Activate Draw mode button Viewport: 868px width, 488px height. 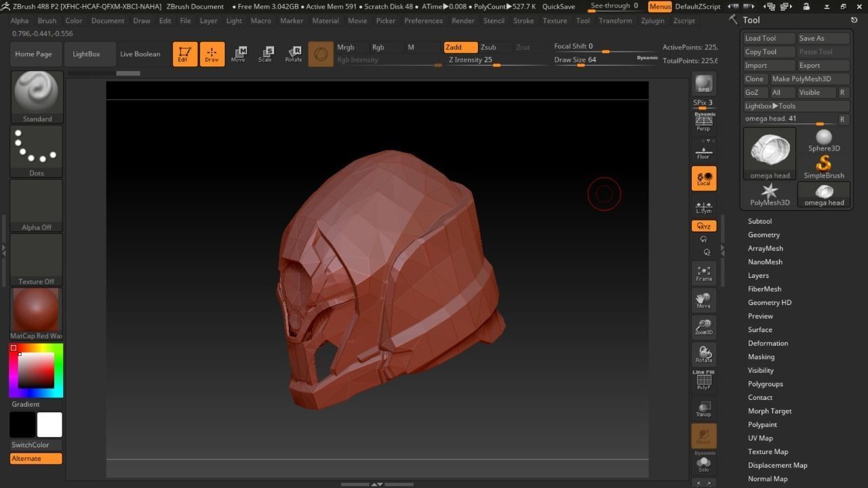click(x=212, y=54)
